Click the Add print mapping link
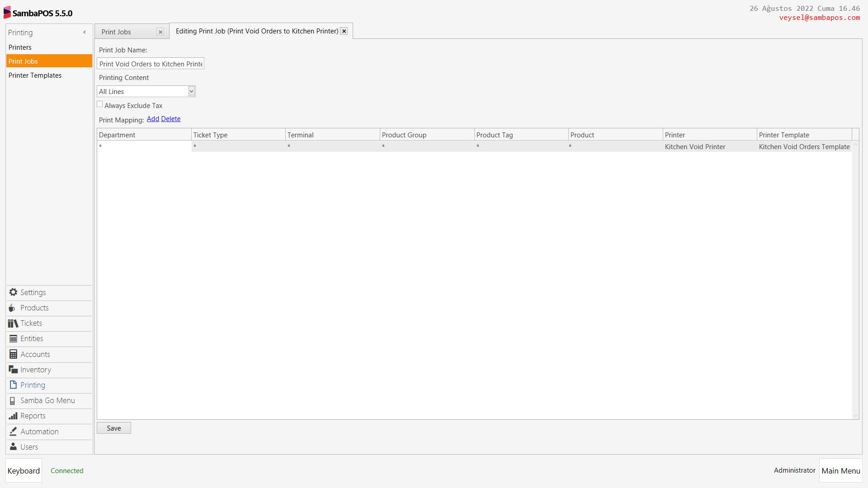 [x=153, y=119]
